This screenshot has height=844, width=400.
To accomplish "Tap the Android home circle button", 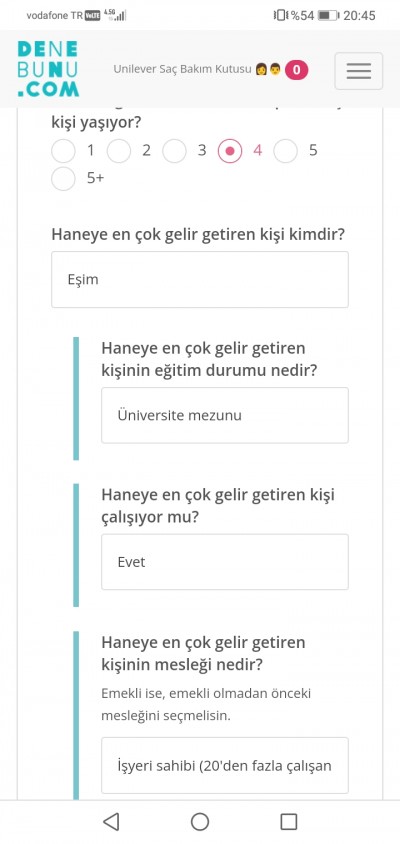I will pos(200,821).
